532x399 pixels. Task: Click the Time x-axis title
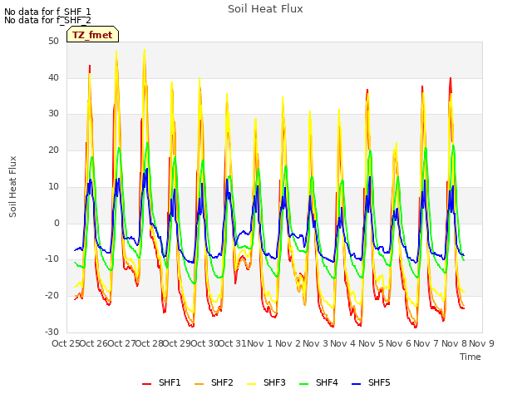pos(470,357)
